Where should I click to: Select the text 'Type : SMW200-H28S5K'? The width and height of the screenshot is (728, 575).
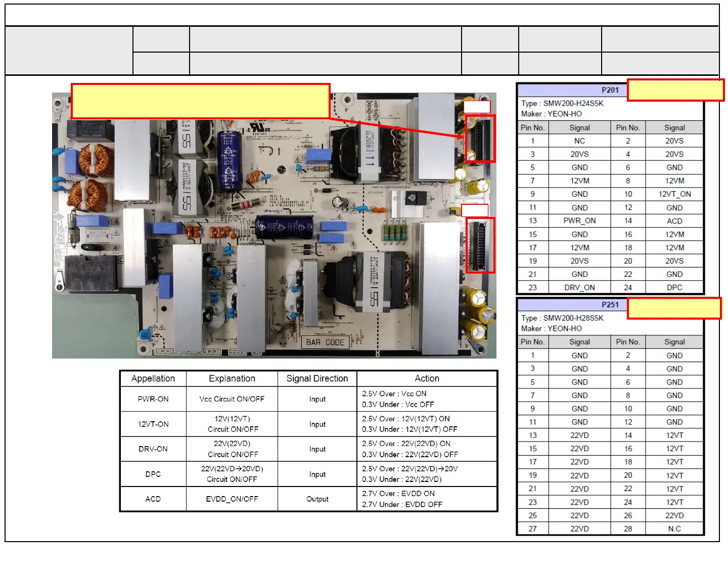tap(562, 318)
